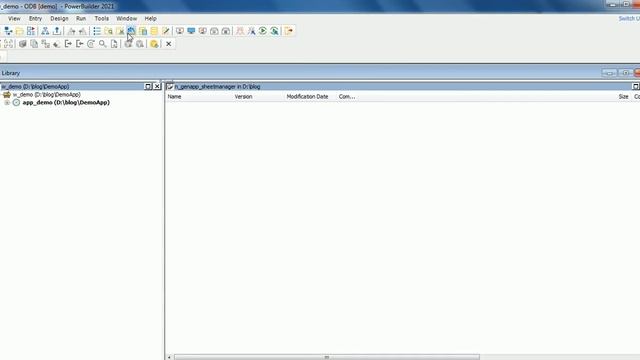Click the New object icon in PowerBar
The height and width of the screenshot is (360, 640).
(x=8, y=31)
